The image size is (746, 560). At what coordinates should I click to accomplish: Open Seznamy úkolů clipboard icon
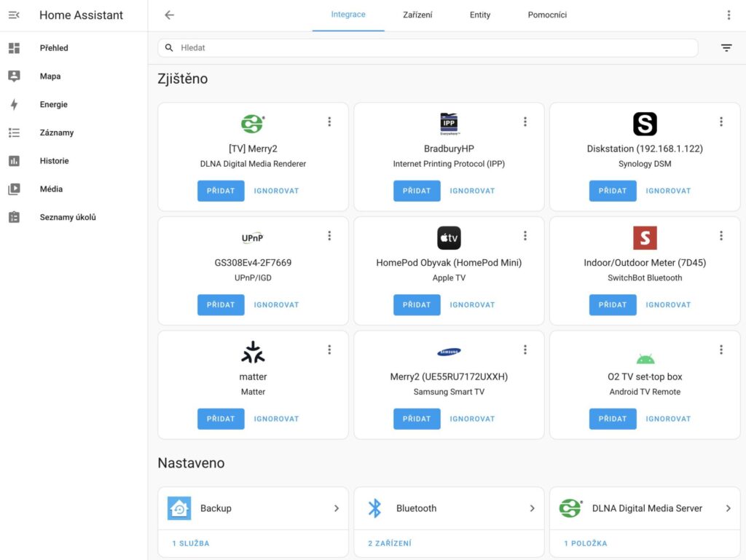pyautogui.click(x=15, y=217)
